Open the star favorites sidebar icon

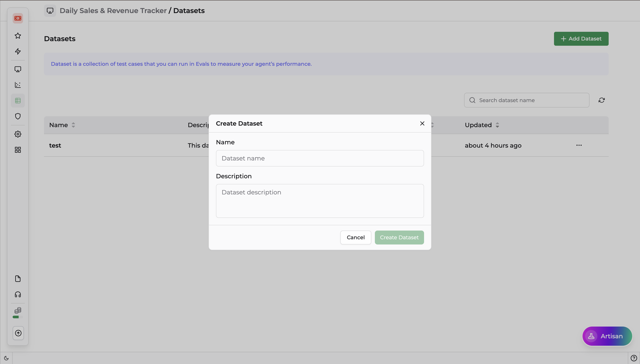(x=18, y=36)
